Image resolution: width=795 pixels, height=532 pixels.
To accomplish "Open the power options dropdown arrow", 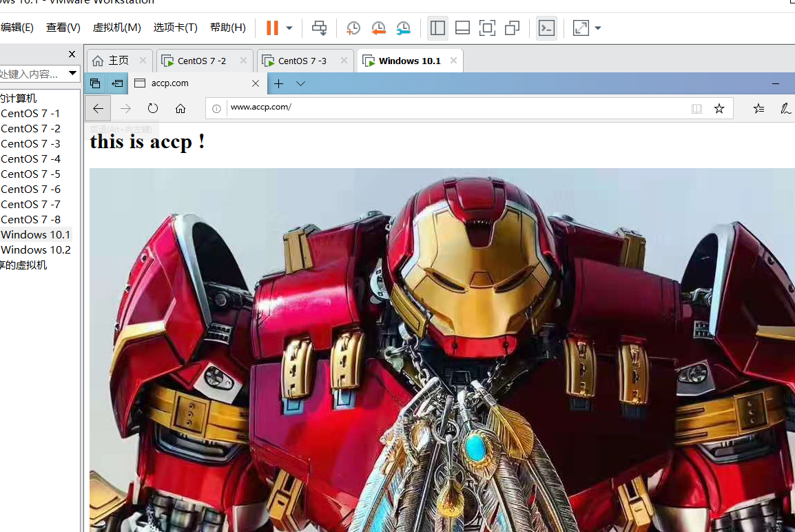I will (289, 28).
